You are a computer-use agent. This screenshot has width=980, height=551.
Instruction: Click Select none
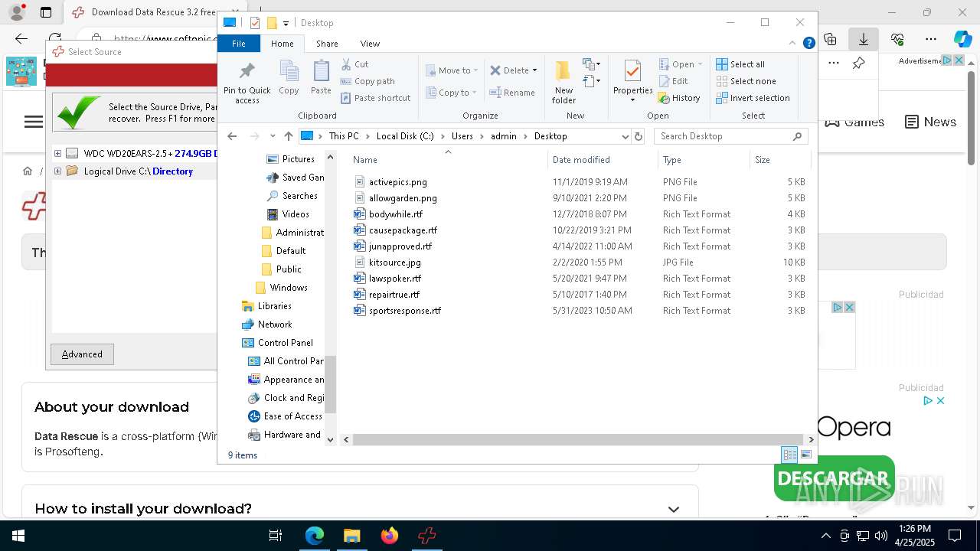coord(746,81)
